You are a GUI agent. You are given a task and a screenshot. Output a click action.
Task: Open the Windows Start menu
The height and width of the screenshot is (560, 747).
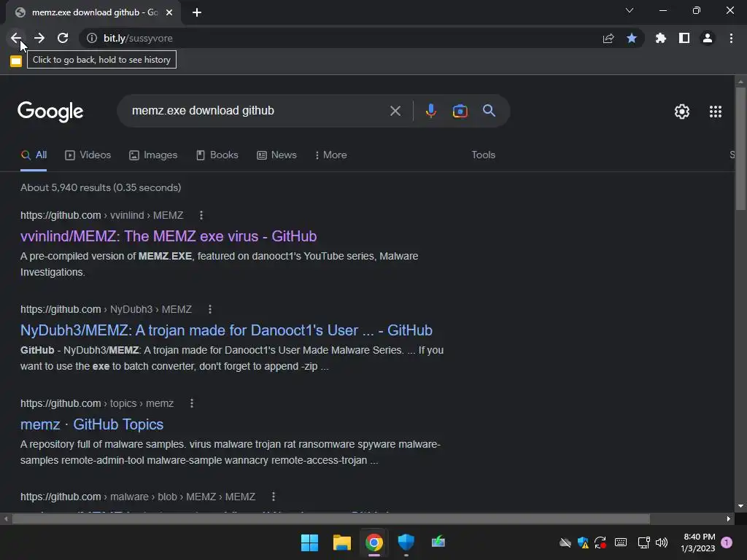tap(309, 542)
